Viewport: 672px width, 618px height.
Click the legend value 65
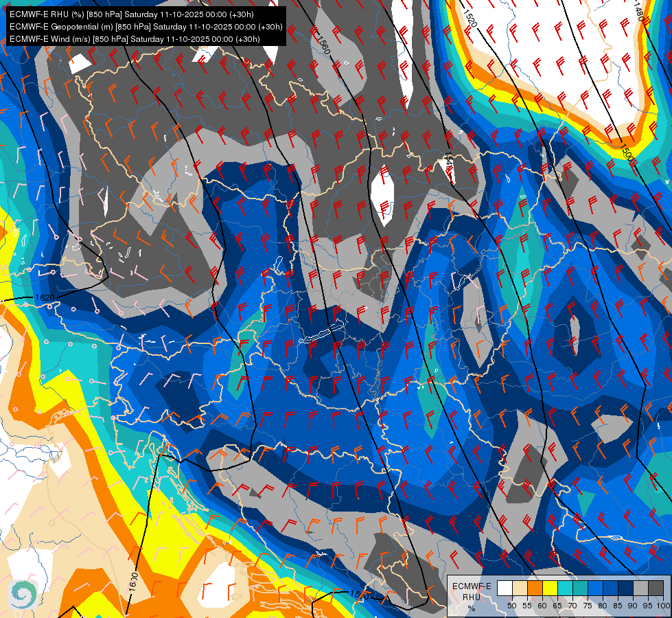(x=557, y=606)
